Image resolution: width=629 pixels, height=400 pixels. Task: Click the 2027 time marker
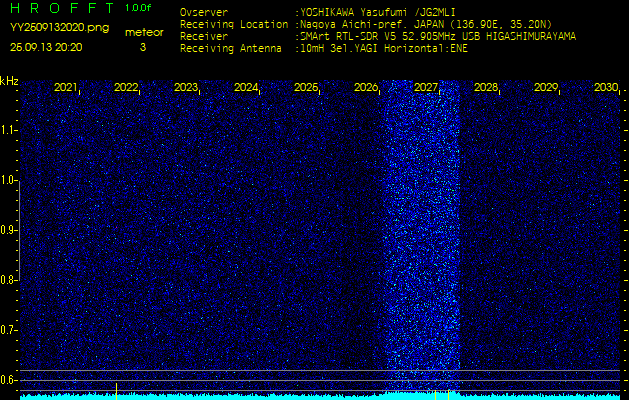pos(426,87)
